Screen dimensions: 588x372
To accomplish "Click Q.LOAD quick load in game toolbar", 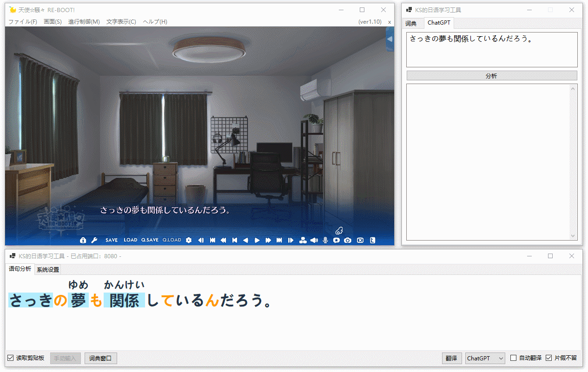I will [172, 240].
